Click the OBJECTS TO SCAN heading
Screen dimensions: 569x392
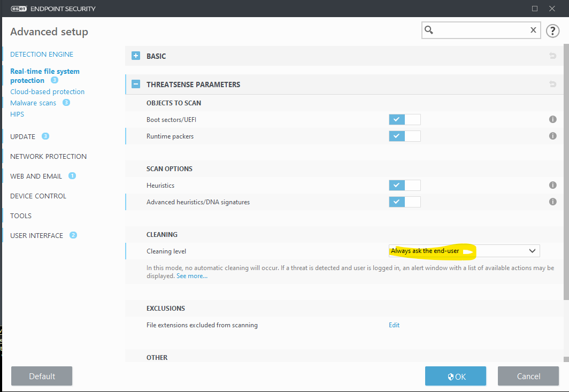coord(174,103)
